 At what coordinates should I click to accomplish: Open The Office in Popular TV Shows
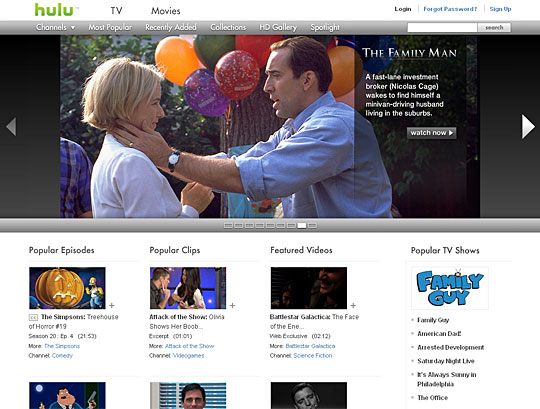click(433, 398)
